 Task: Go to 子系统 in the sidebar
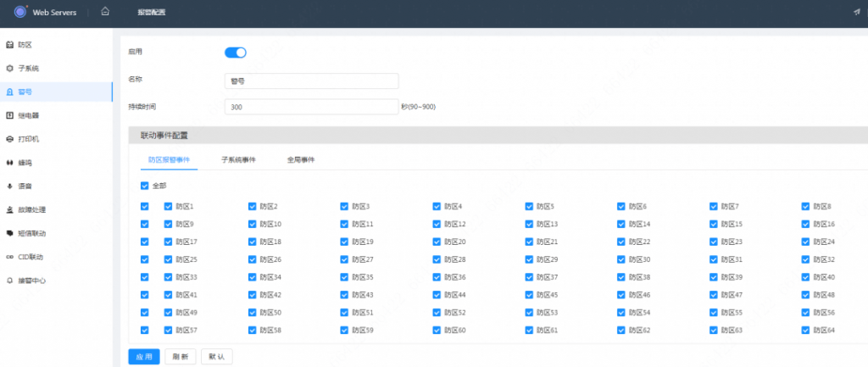(x=29, y=68)
